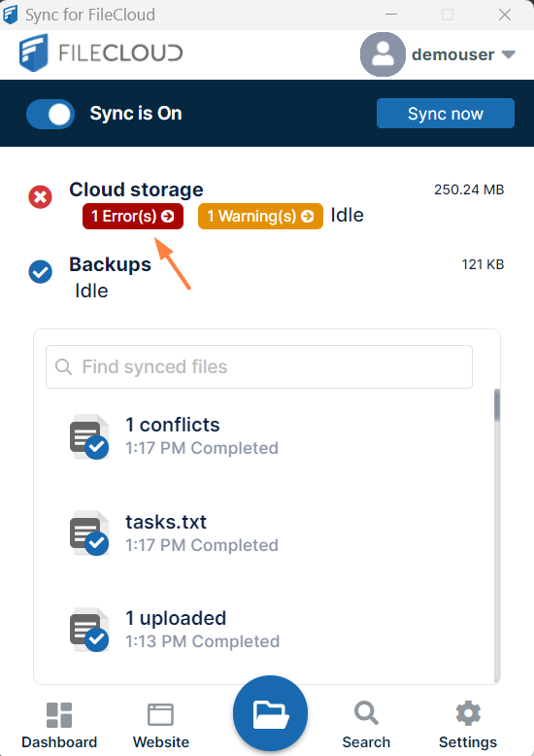534x756 pixels.
Task: Open the 1 Warning(s) details badge
Action: 261,216
